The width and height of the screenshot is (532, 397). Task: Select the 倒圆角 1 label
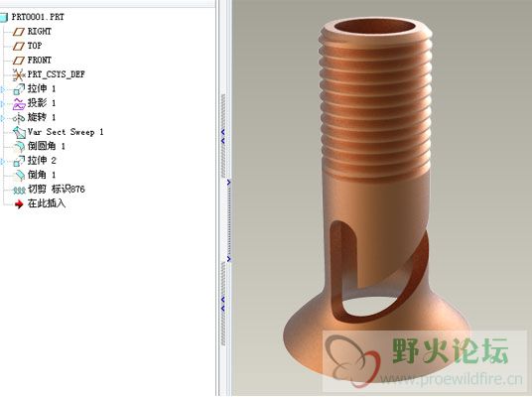[x=46, y=146]
